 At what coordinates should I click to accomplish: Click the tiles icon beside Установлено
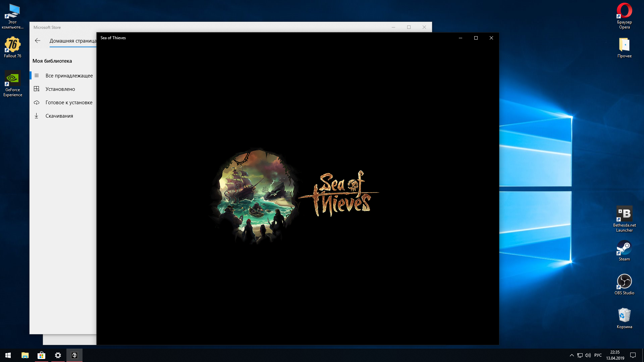(x=37, y=89)
